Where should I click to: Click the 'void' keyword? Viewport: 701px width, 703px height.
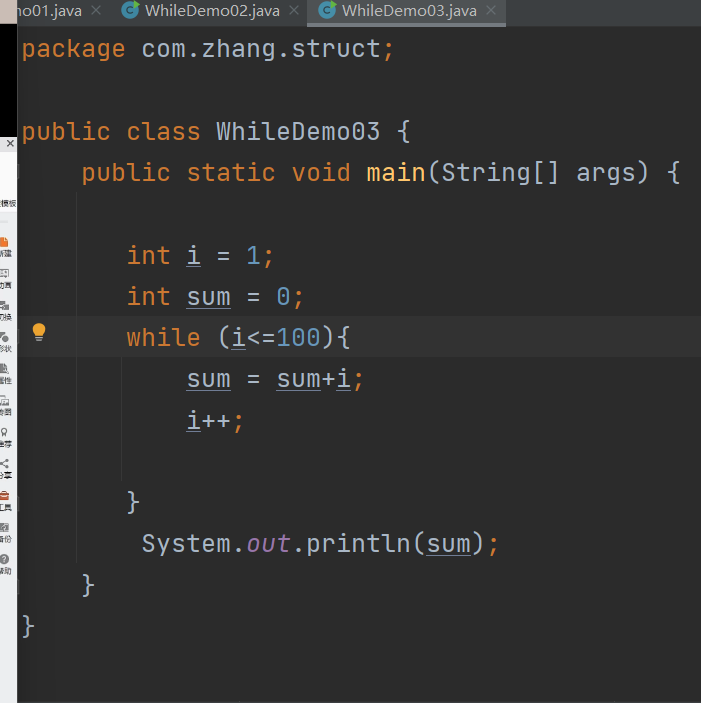point(321,172)
